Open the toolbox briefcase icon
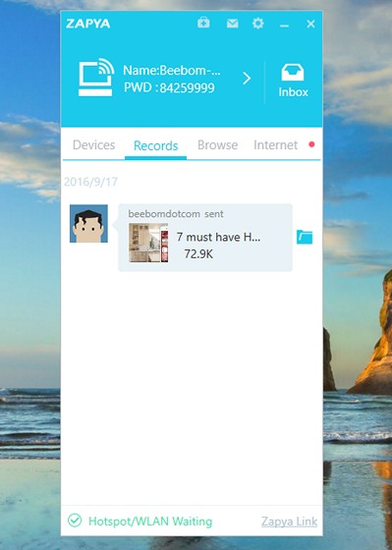The height and width of the screenshot is (550, 392). click(203, 23)
